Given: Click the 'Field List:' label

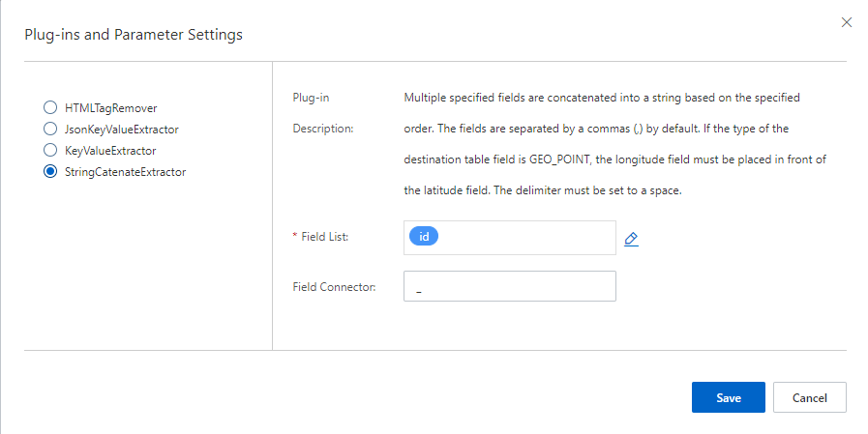Looking at the screenshot, I should tap(324, 238).
